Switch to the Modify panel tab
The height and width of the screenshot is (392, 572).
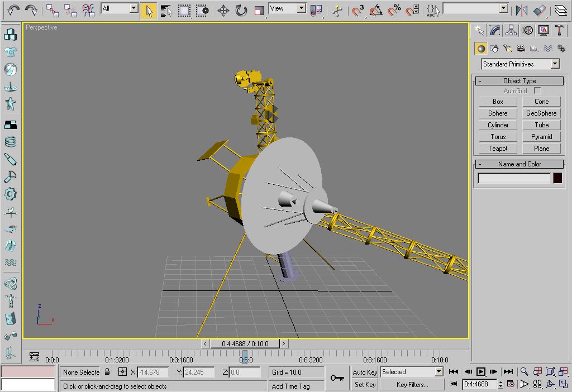494,30
